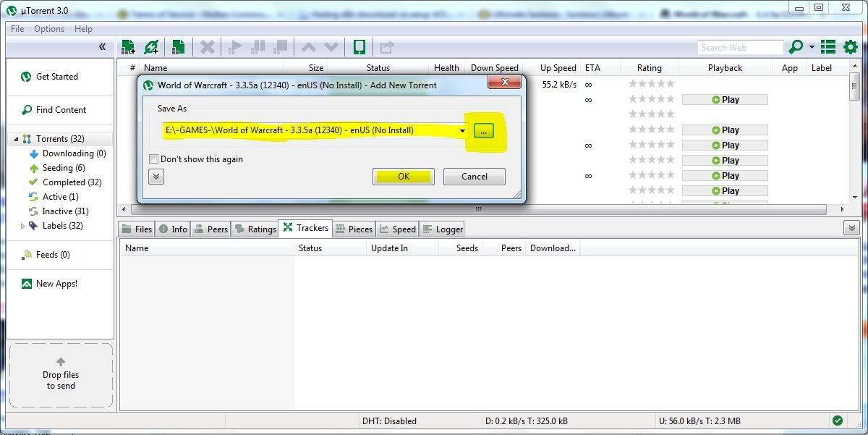Select Find Content in the sidebar
The height and width of the screenshot is (435, 868).
(x=54, y=110)
